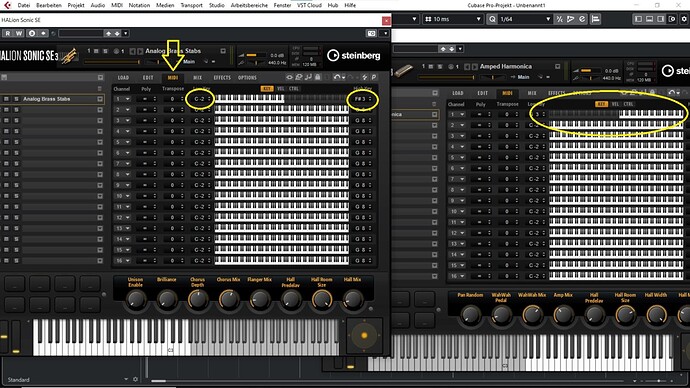Click the orange sphere control pad
This screenshot has height=388, width=690.
[364, 335]
